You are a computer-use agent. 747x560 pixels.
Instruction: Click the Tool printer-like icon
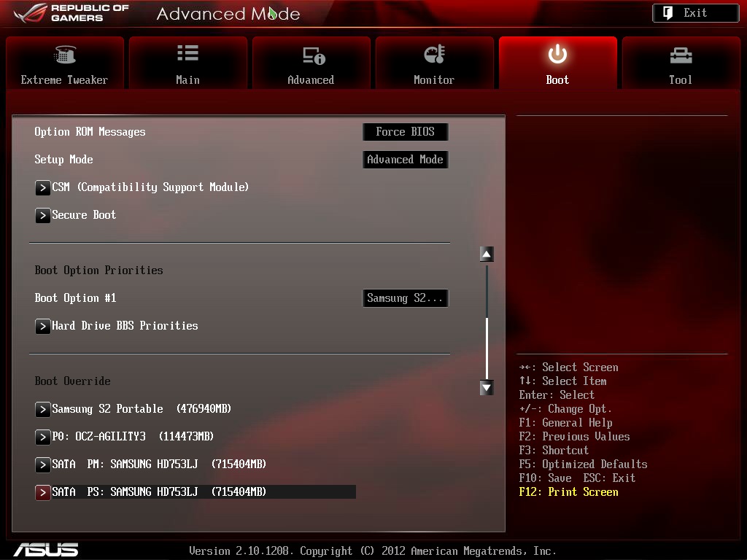coord(681,55)
